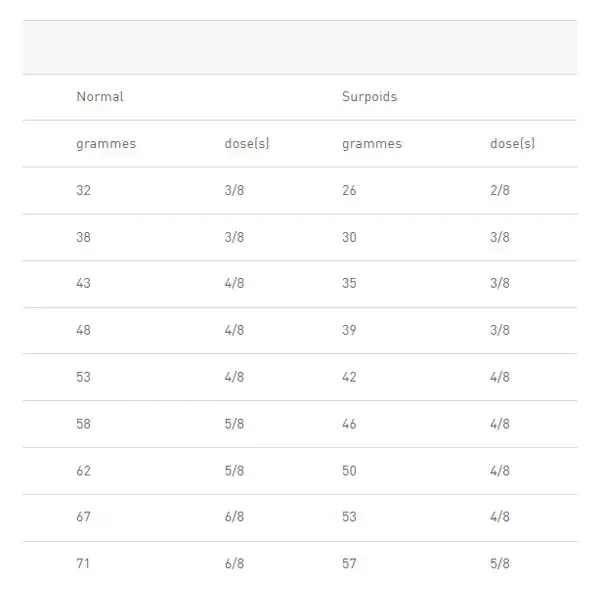The height and width of the screenshot is (600, 600).
Task: Click the 2/8 dose cell
Action: 500,190
